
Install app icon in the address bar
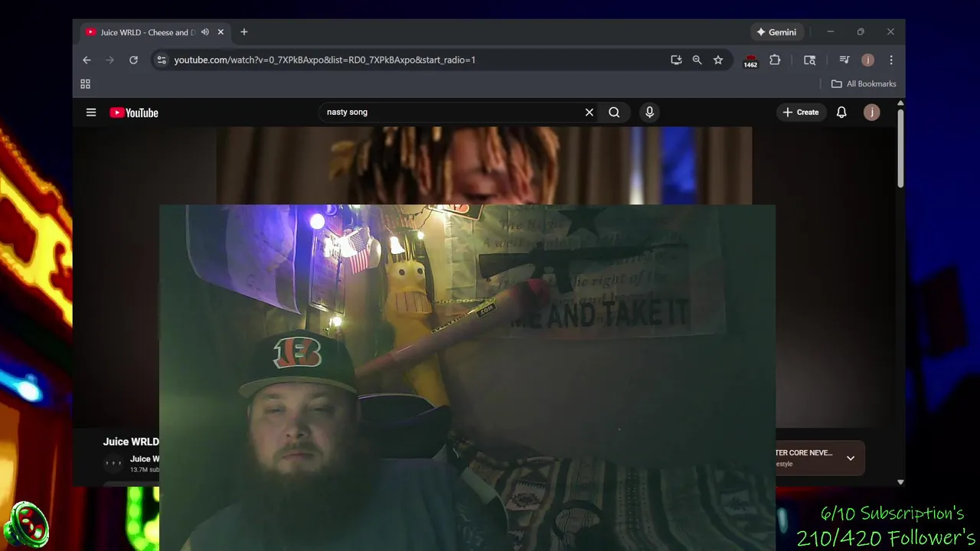click(676, 60)
